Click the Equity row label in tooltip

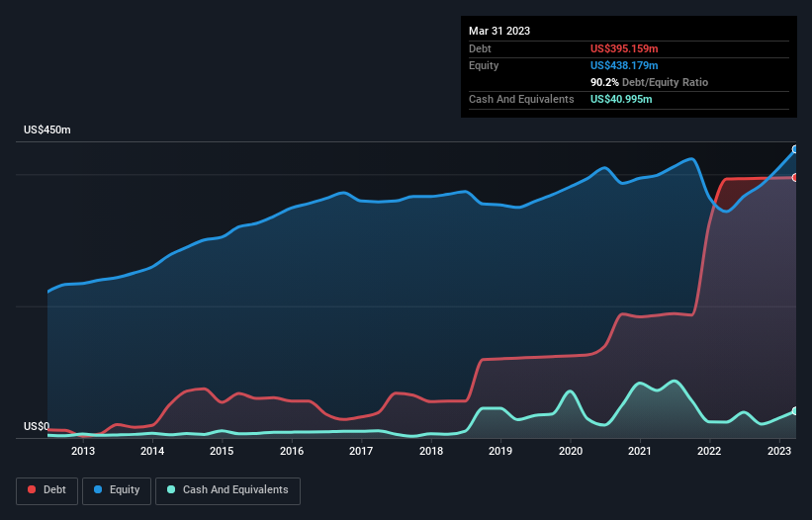(484, 65)
